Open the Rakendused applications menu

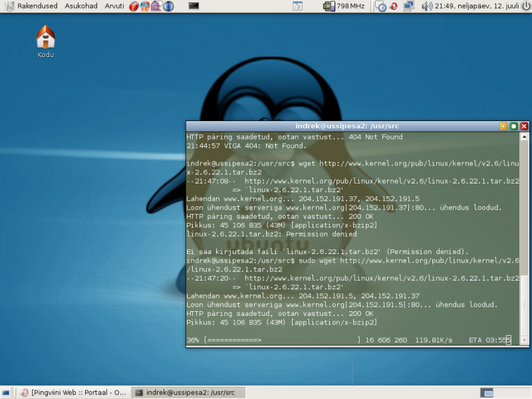point(37,6)
